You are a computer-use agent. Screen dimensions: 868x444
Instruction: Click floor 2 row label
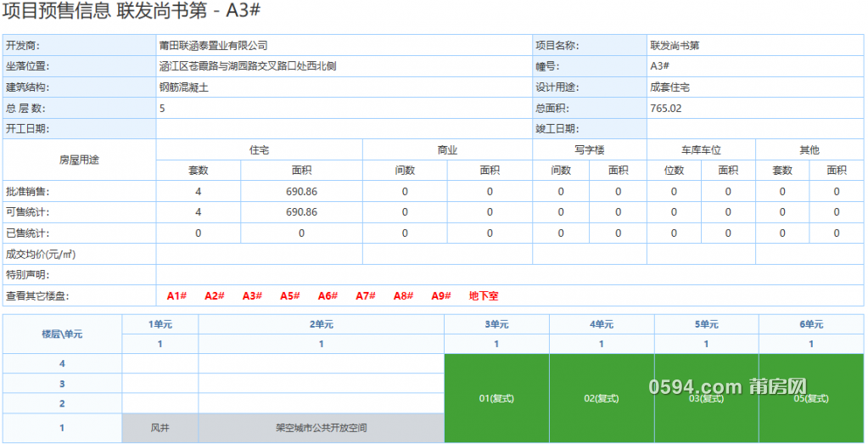tap(62, 403)
